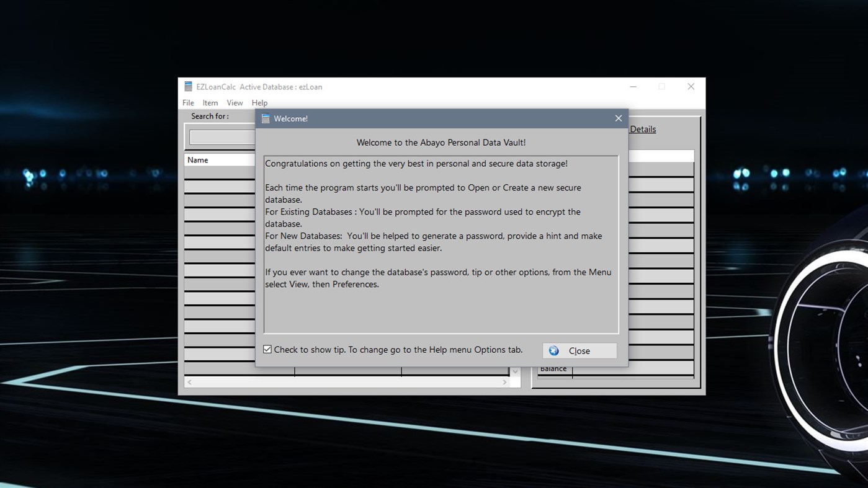Click the EZLoanCalc calculator icon in the title bar
The image size is (868, 488).
coord(189,87)
